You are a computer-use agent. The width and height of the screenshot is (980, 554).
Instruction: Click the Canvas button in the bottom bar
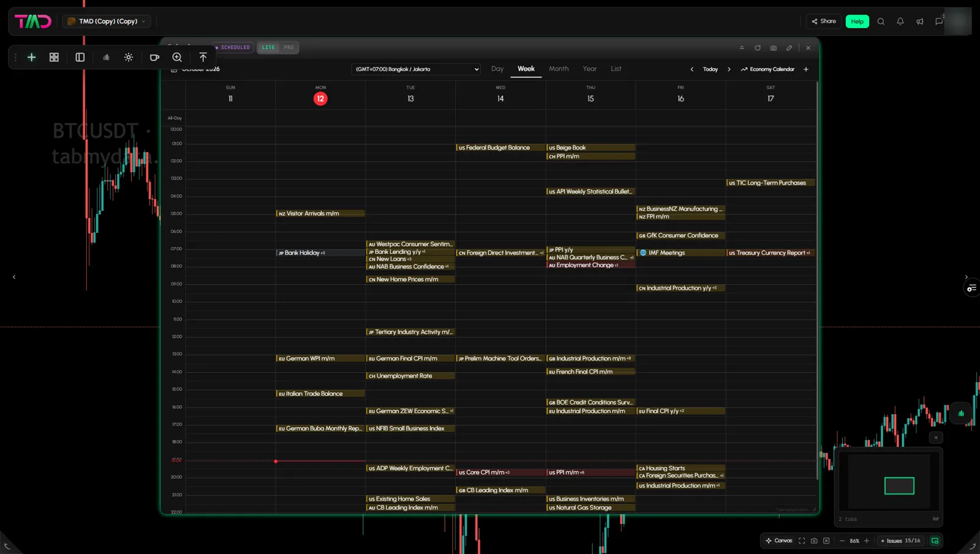pos(779,541)
